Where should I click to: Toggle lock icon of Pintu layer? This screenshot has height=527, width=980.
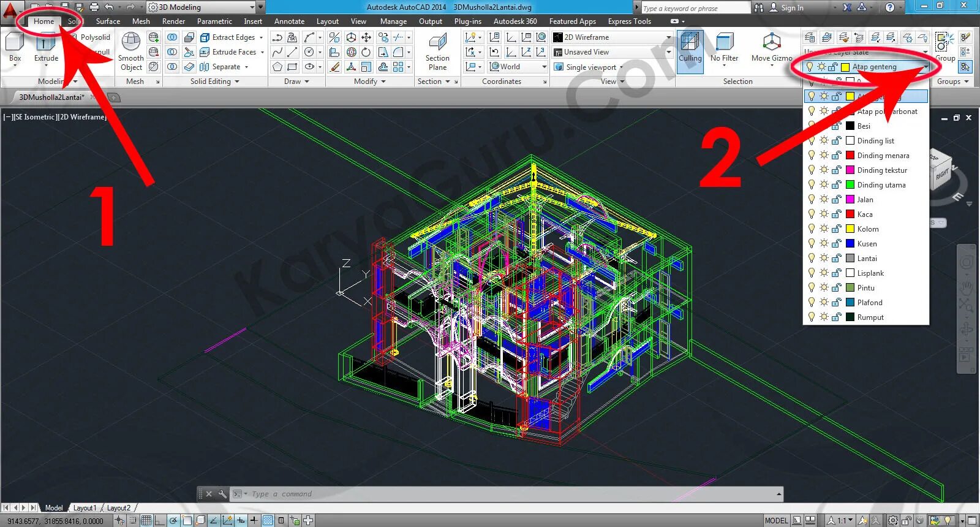click(837, 287)
